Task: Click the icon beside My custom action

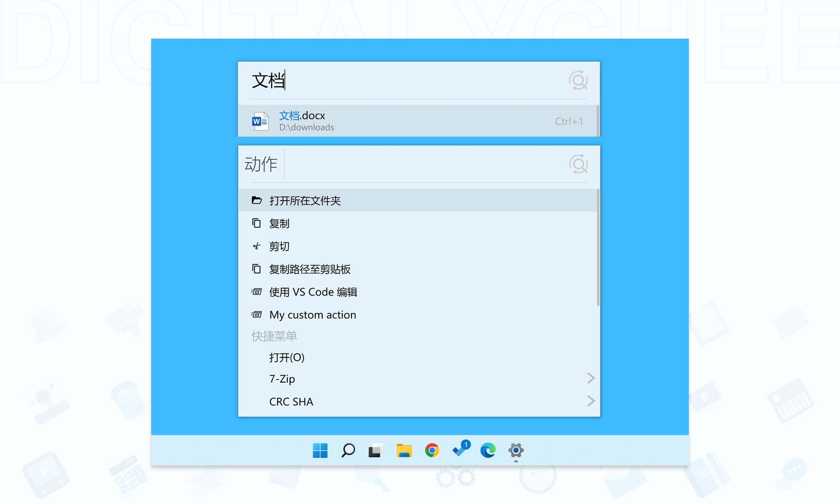Action: click(x=257, y=314)
